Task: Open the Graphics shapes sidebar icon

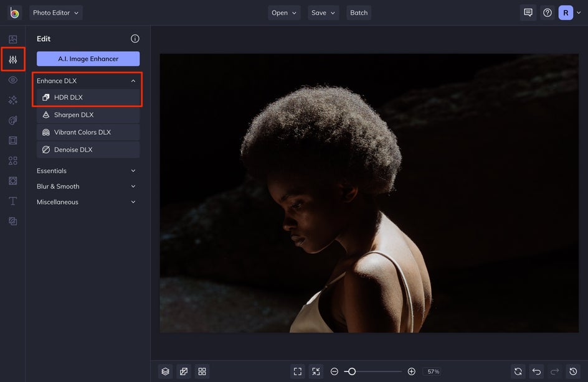Action: pos(12,161)
